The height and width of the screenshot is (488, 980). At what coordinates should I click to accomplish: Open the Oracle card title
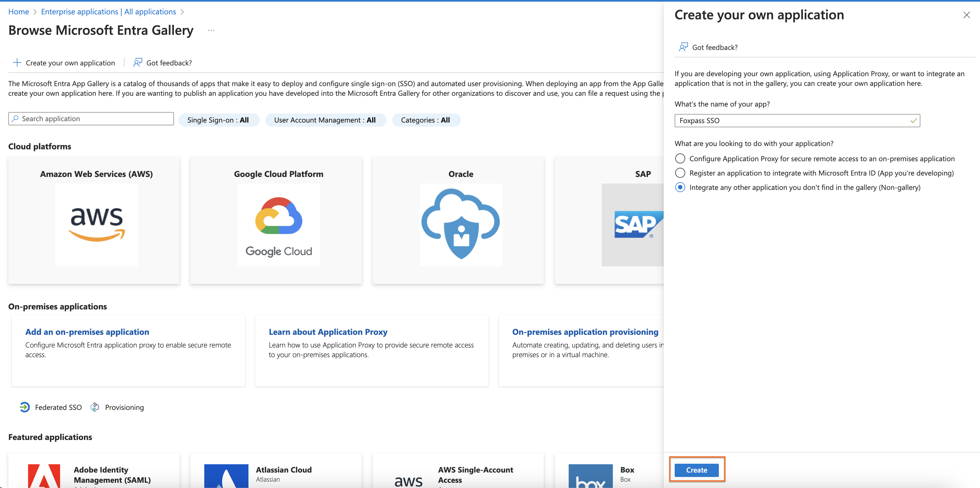tap(461, 174)
